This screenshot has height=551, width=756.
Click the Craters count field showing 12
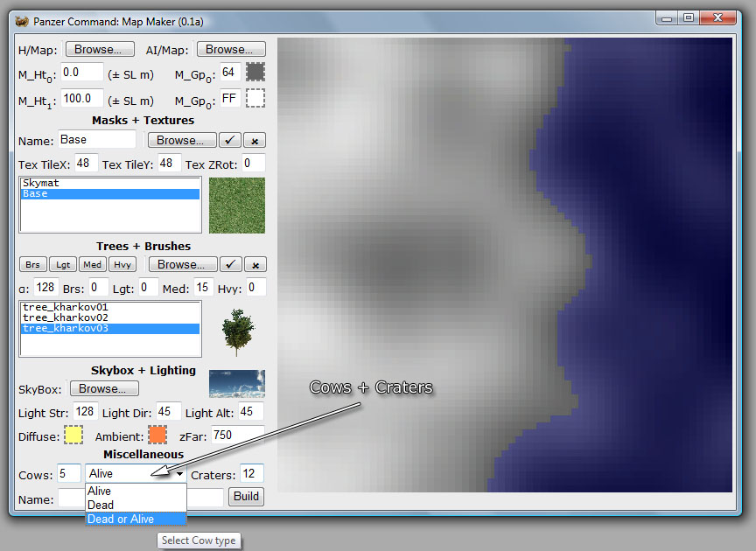pyautogui.click(x=252, y=473)
